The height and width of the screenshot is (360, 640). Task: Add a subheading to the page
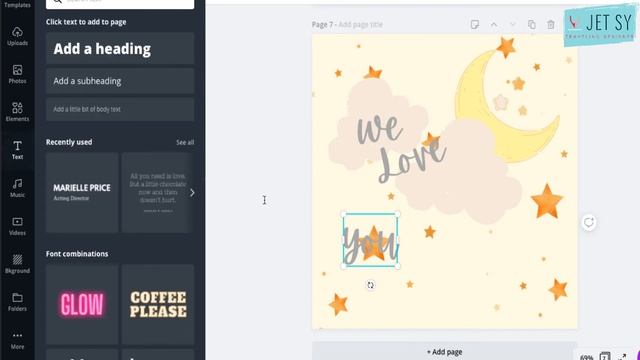(120, 81)
